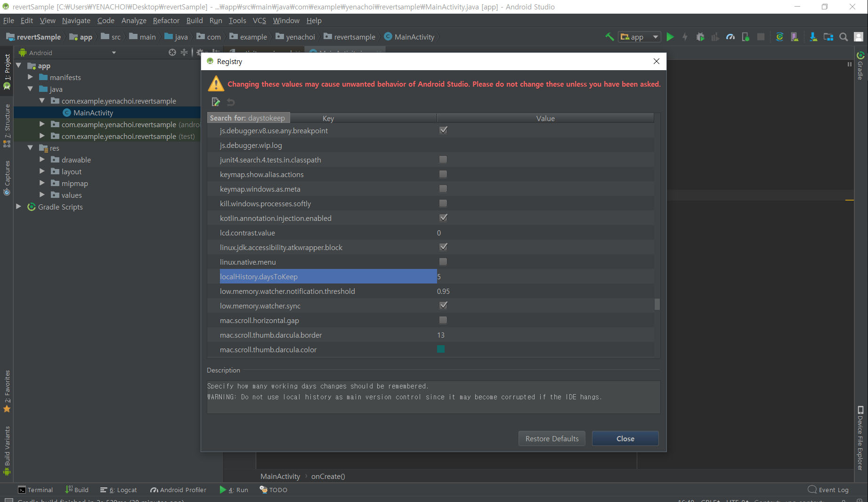The height and width of the screenshot is (502, 868).
Task: Open the VCS menu
Action: click(260, 21)
